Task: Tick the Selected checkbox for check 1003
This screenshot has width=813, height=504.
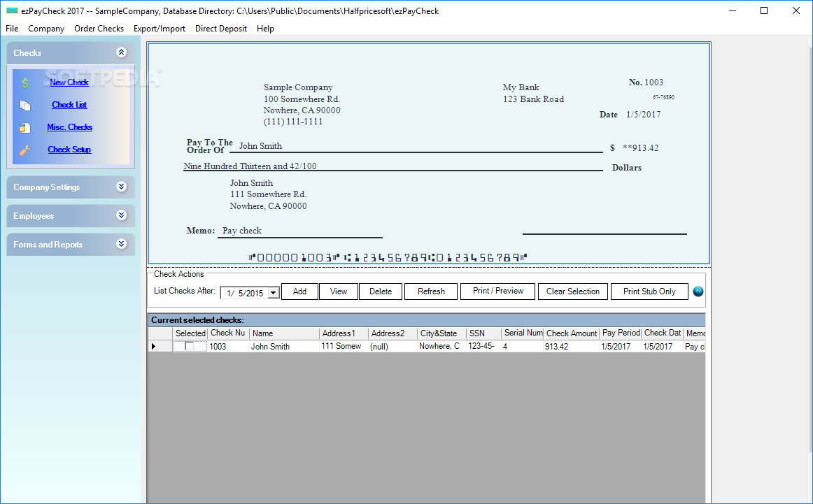Action: (x=189, y=346)
